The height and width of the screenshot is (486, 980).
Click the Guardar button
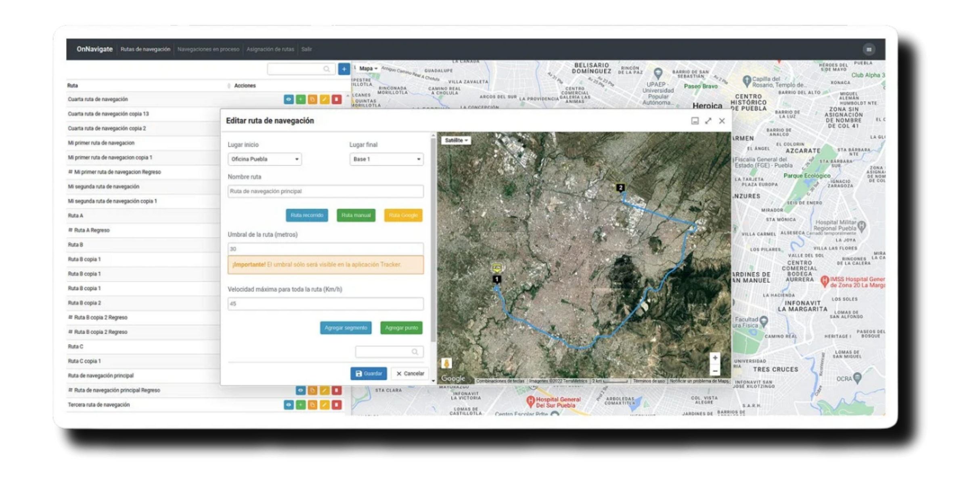369,373
